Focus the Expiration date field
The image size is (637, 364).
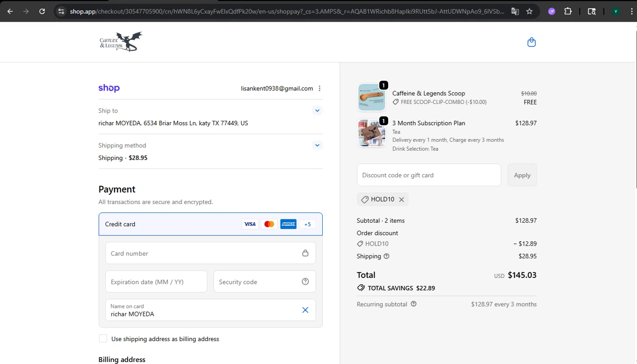tap(156, 281)
